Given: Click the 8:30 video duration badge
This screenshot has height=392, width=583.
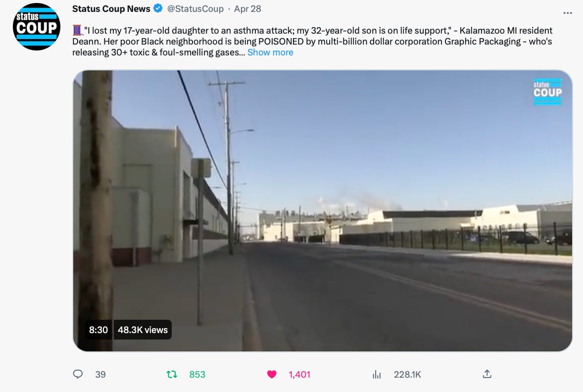Looking at the screenshot, I should point(98,330).
